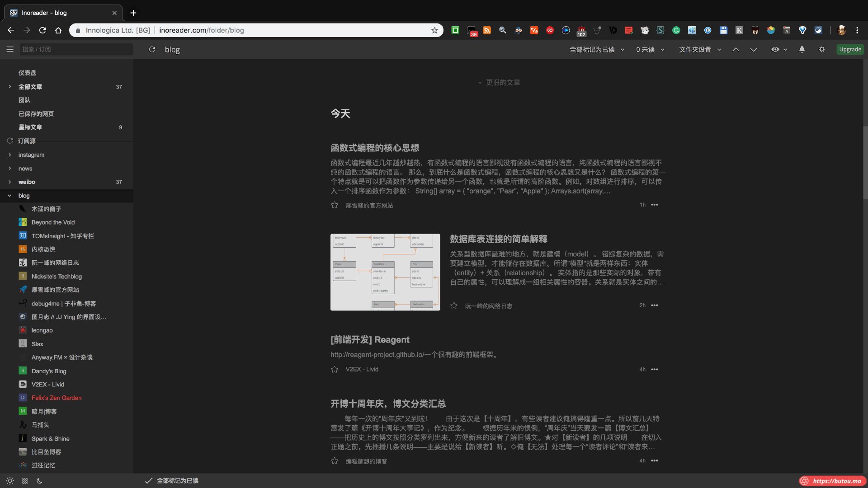
Task: Select 星标文章 in sidebar
Action: pyautogui.click(x=30, y=127)
